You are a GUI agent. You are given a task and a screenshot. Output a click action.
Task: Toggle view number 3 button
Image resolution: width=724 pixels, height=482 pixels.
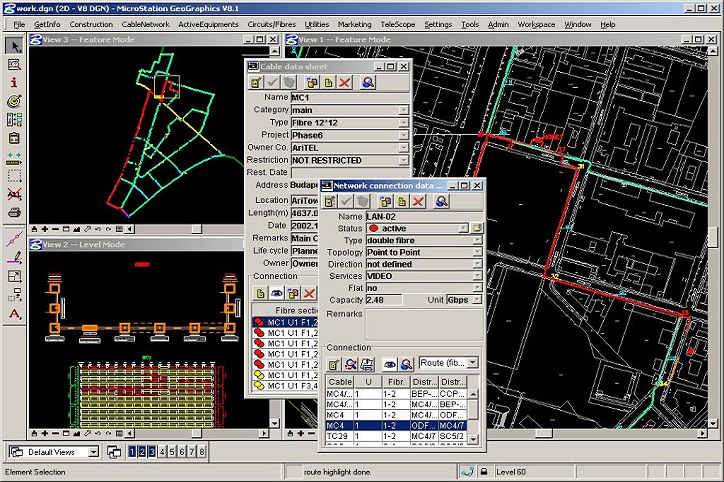pyautogui.click(x=152, y=452)
